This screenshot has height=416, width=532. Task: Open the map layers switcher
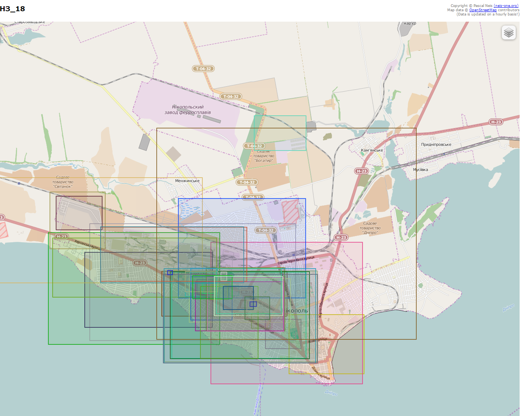coord(509,33)
